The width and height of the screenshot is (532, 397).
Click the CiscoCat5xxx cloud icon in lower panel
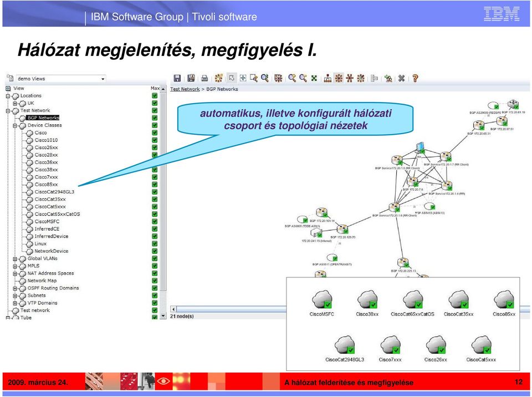482,345
